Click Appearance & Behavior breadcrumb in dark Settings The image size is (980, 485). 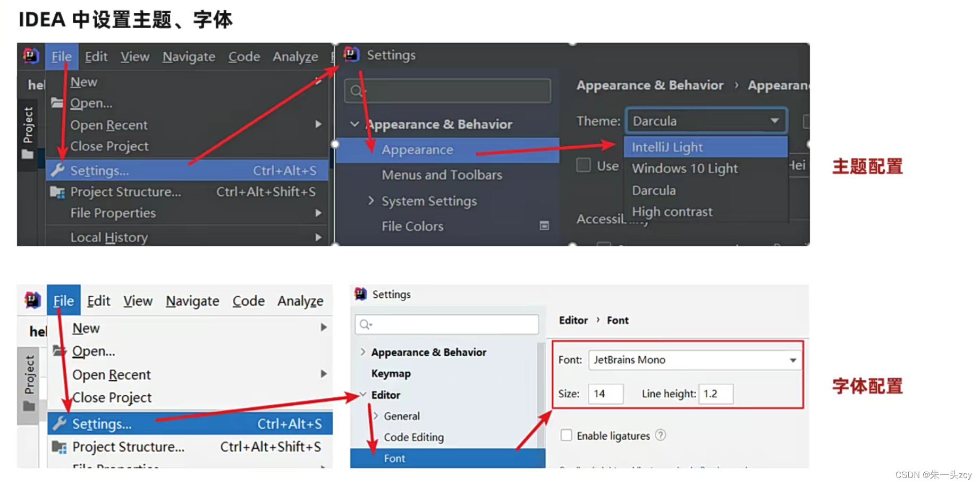point(650,85)
